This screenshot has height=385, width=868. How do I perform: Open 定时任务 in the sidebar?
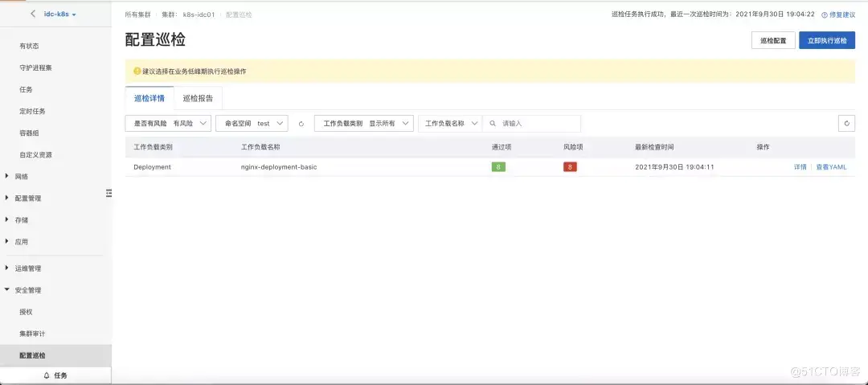(32, 111)
